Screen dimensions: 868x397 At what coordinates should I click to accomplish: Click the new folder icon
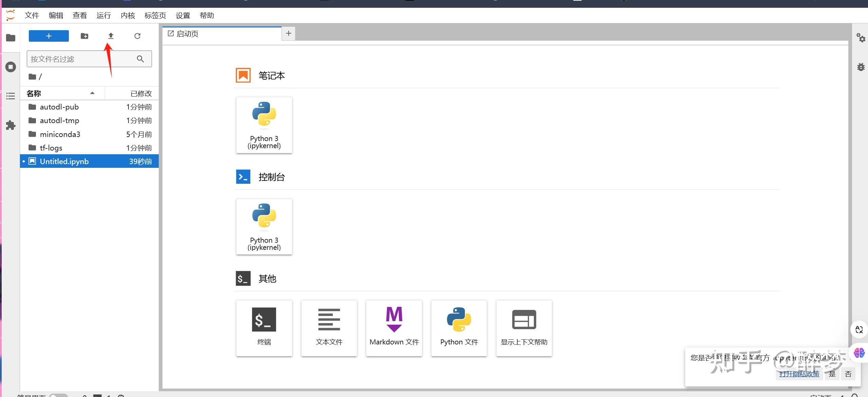84,36
